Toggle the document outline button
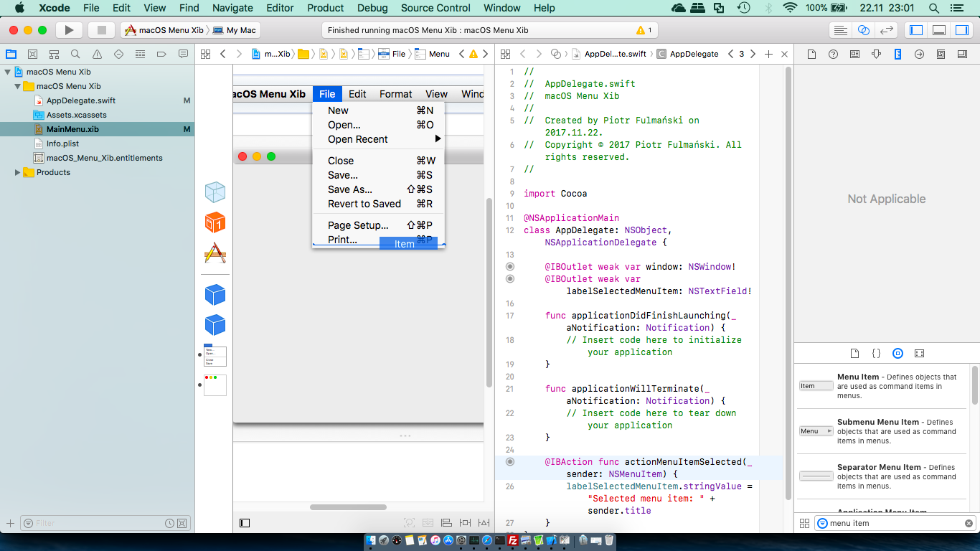980x551 pixels. click(x=245, y=523)
